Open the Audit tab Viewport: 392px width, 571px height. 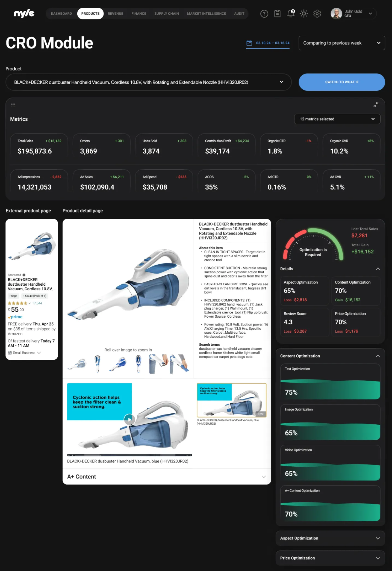pyautogui.click(x=239, y=13)
